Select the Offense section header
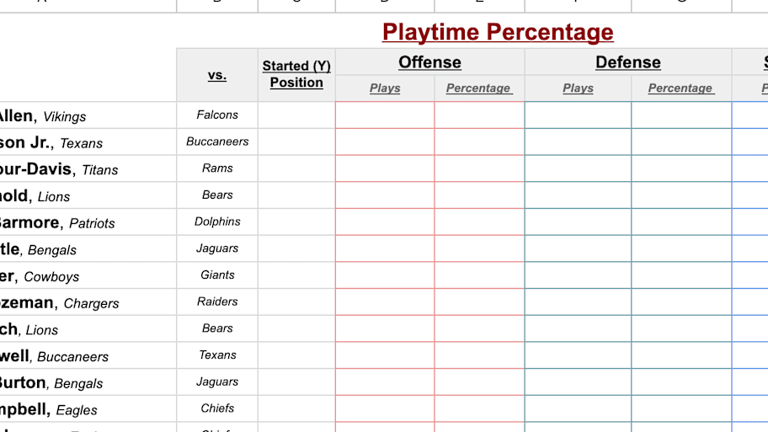 click(429, 62)
